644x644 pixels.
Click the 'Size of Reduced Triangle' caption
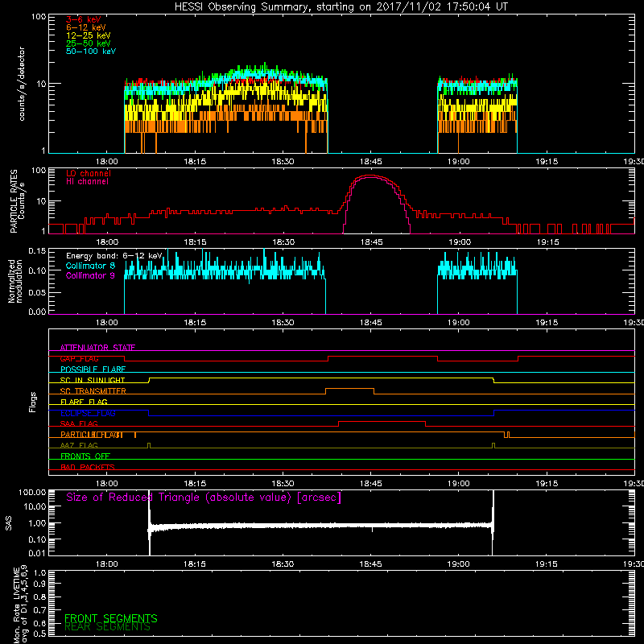tap(204, 497)
